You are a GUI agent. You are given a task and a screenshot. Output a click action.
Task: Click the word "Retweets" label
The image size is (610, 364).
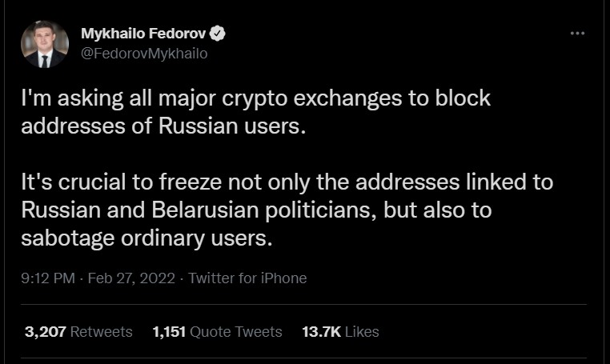[101, 332]
